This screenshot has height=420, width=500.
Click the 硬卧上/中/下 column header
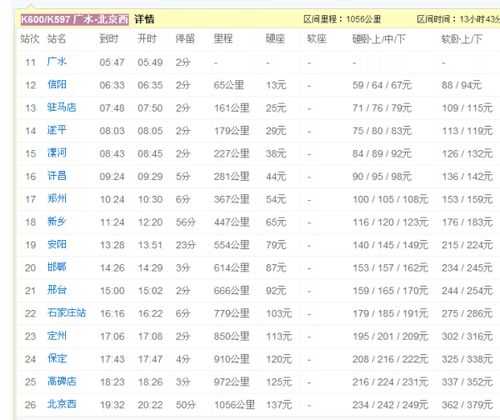pyautogui.click(x=379, y=39)
